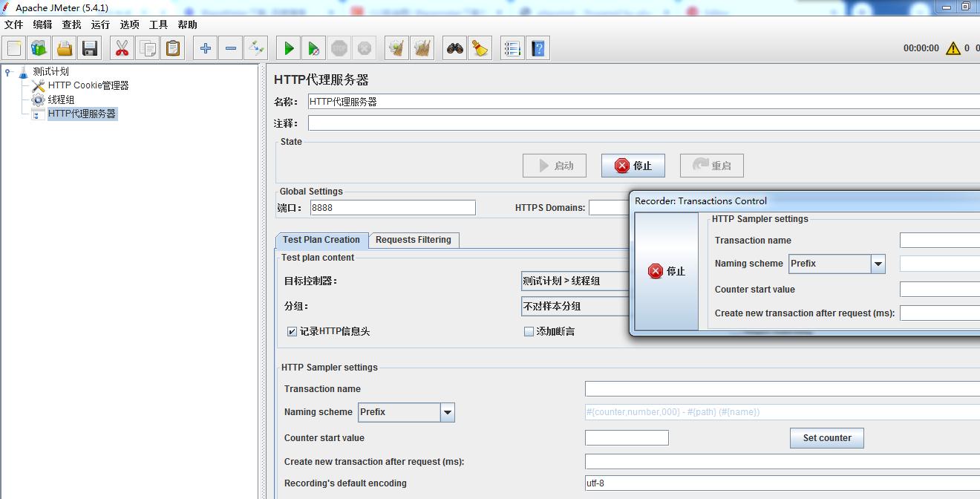The height and width of the screenshot is (499, 980).
Task: Edit Recording's default encoding utf-8 field
Action: pos(783,483)
